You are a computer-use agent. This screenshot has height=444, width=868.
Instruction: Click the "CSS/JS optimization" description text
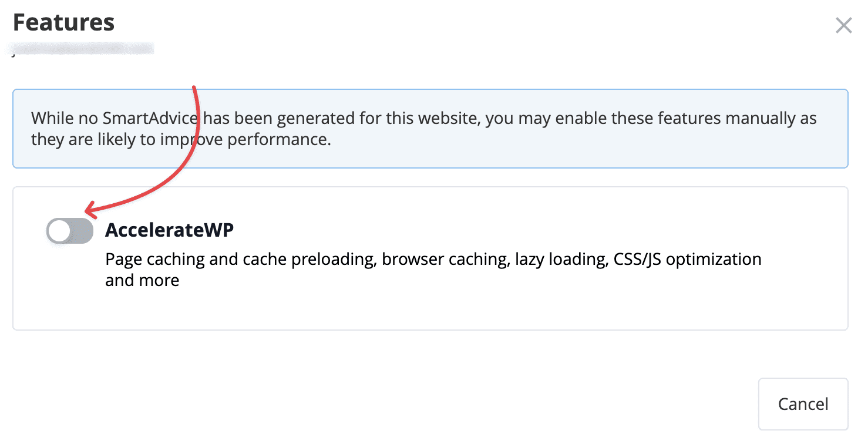pyautogui.click(x=687, y=259)
